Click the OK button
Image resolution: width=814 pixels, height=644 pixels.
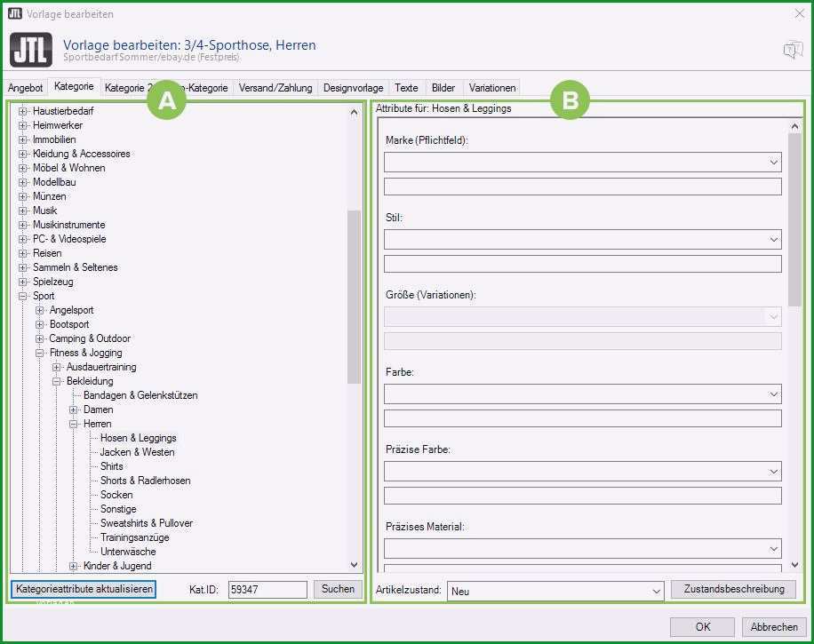point(702,627)
